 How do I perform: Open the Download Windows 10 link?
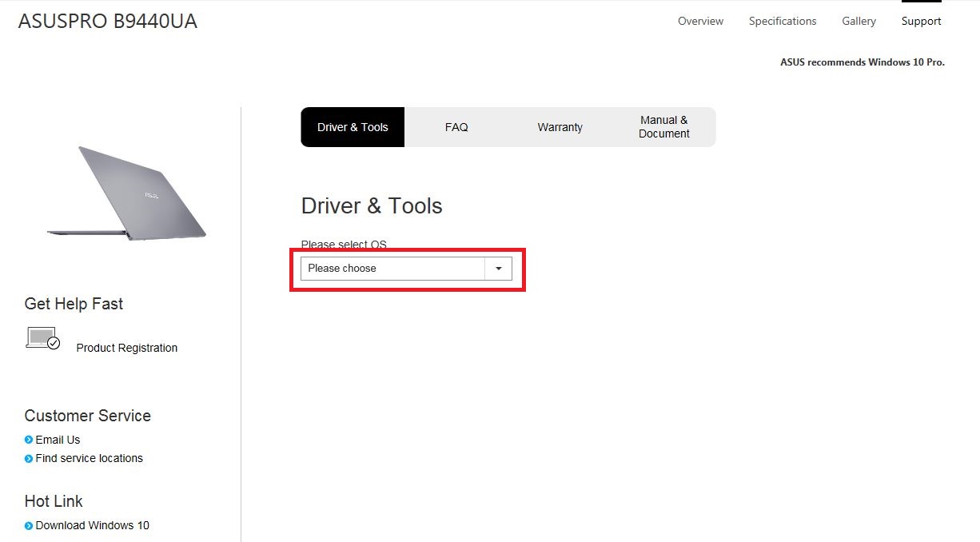[93, 525]
